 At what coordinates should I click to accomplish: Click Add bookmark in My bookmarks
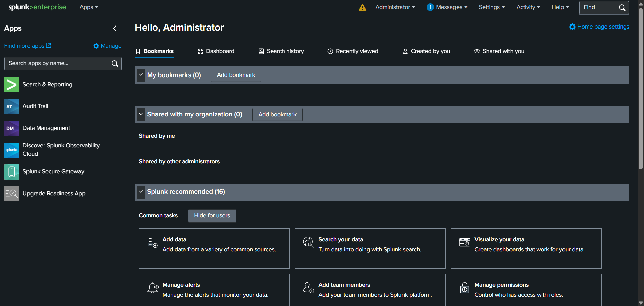[x=236, y=75]
